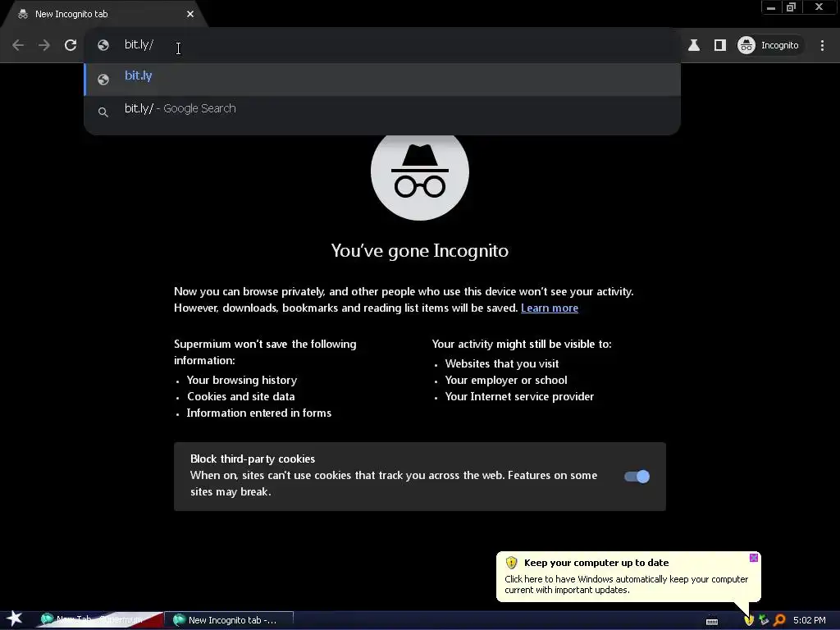Image resolution: width=840 pixels, height=630 pixels.
Task: Close the Windows update balloon
Action: [754, 558]
